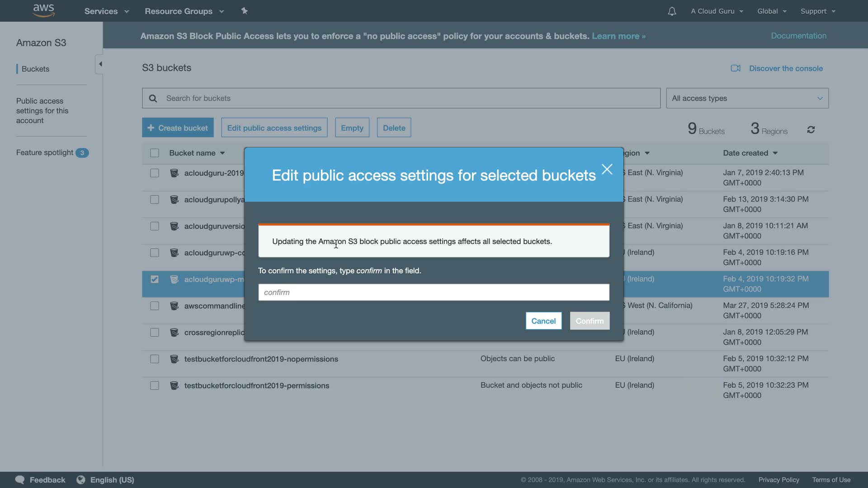868x488 pixels.
Task: Open the A Cloud Guru account dropdown
Action: pyautogui.click(x=717, y=11)
